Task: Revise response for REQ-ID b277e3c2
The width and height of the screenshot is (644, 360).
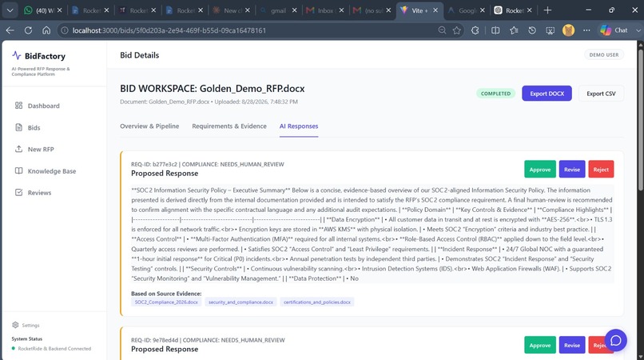Action: [572, 170]
